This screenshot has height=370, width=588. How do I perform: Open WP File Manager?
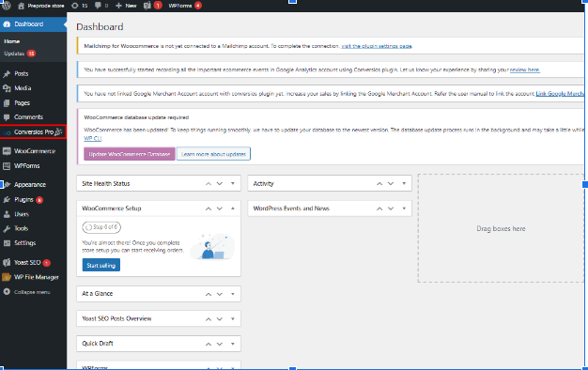coord(36,277)
